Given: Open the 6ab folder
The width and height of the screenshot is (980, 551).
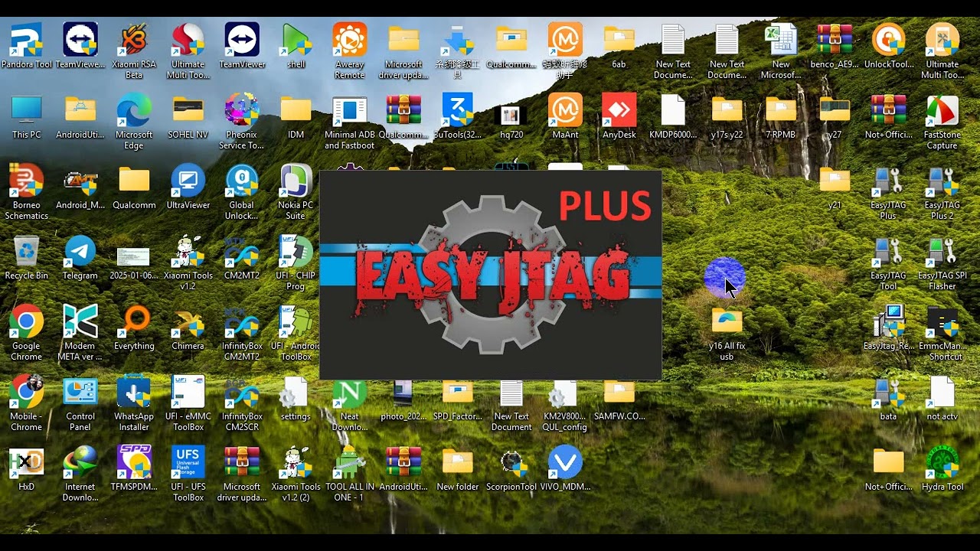Looking at the screenshot, I should (x=619, y=46).
